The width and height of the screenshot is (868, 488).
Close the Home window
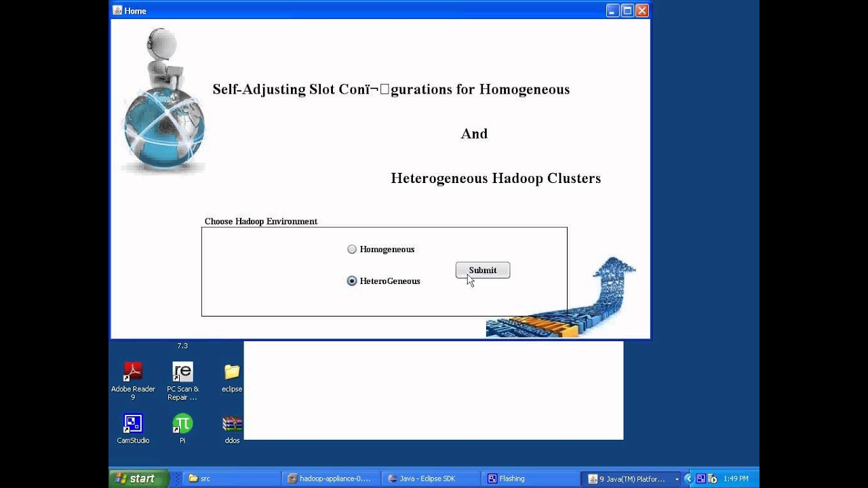coord(642,10)
